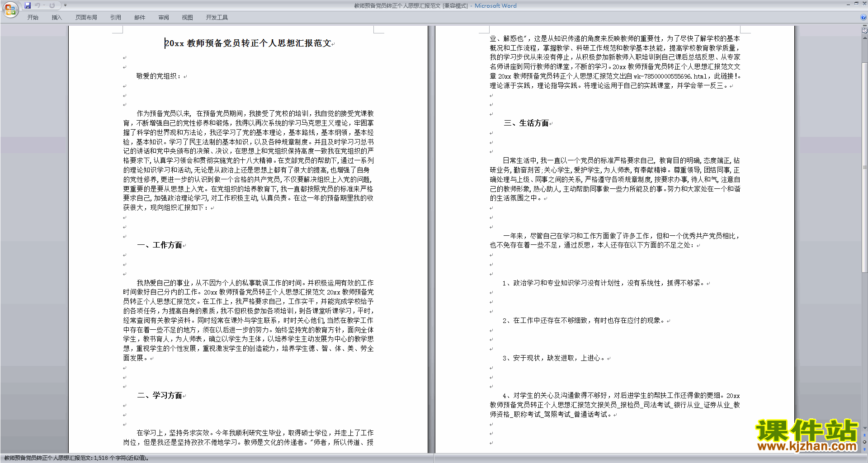Switch to the 引用 tab
868x463 pixels.
tap(116, 18)
